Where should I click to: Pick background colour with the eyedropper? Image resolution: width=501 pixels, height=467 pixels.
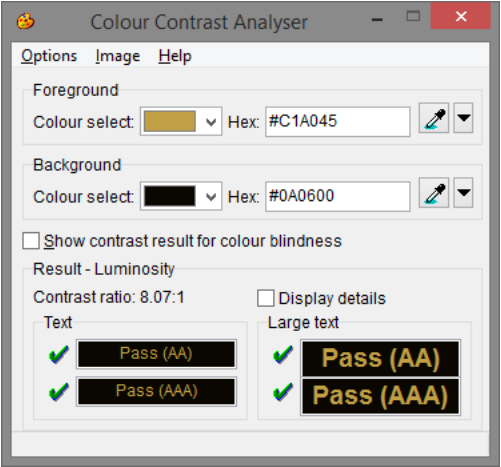click(x=434, y=193)
